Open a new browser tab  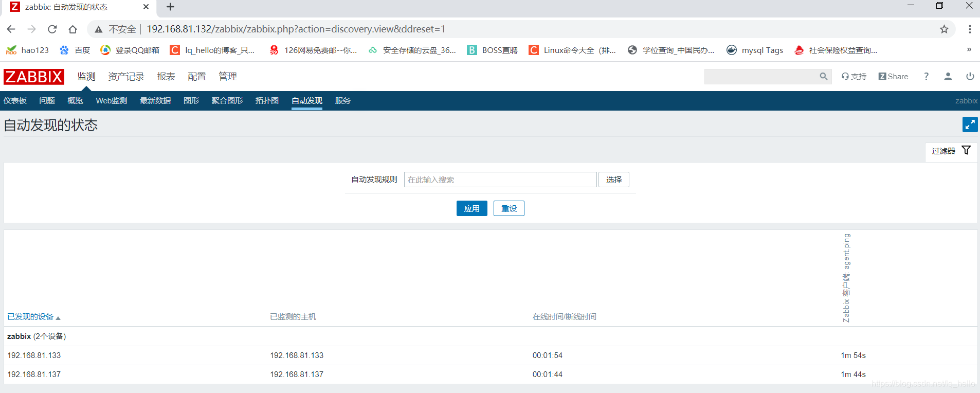point(171,7)
